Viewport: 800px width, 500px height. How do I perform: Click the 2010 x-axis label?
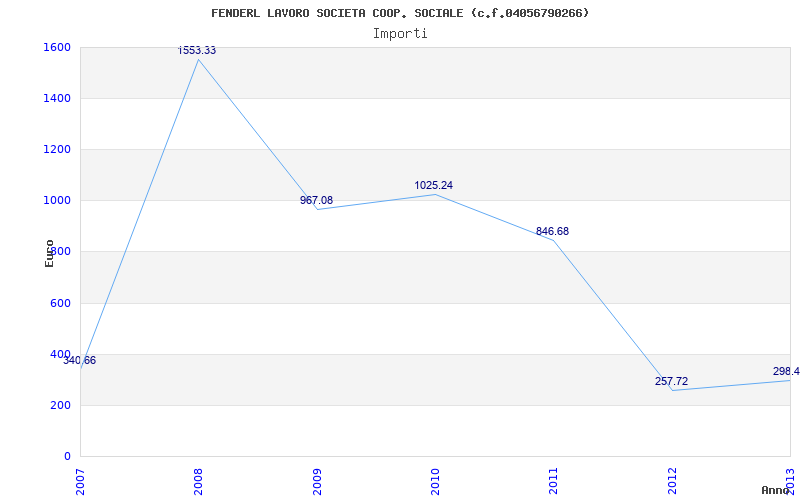[x=435, y=482]
